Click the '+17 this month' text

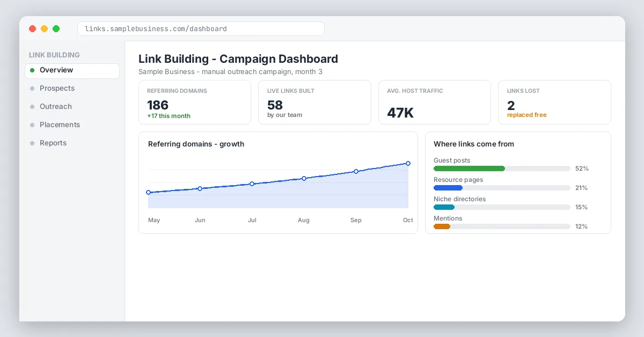(169, 116)
